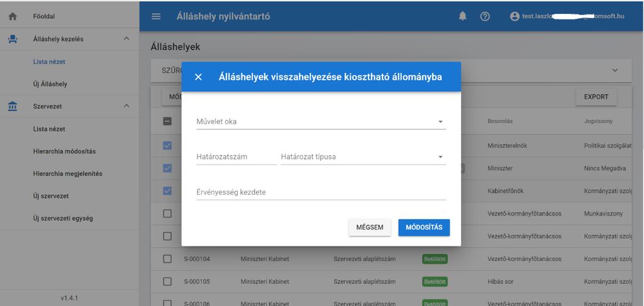Screen dimensions: 644x306
Task: Check the Munkaviszony row checkbox
Action: (x=167, y=214)
